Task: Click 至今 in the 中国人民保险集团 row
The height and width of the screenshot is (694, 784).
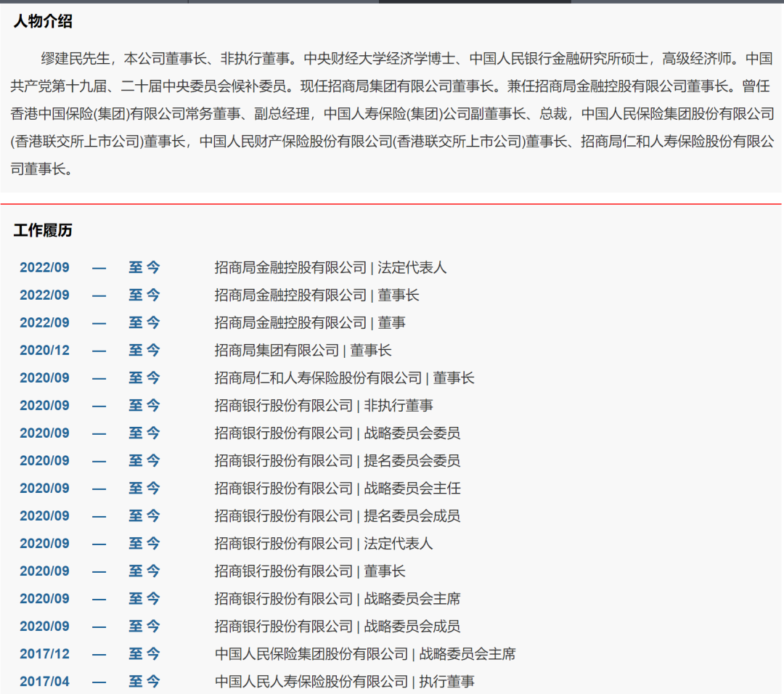Action: (144, 654)
